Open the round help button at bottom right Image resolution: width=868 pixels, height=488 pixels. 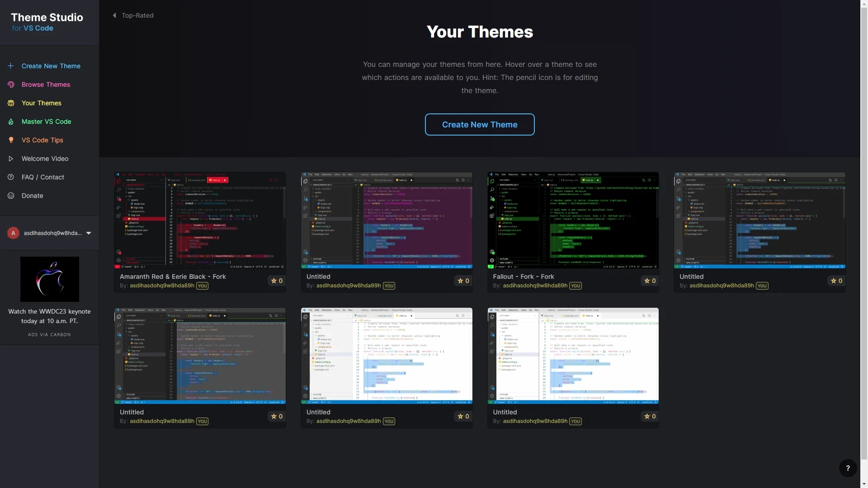pos(848,468)
